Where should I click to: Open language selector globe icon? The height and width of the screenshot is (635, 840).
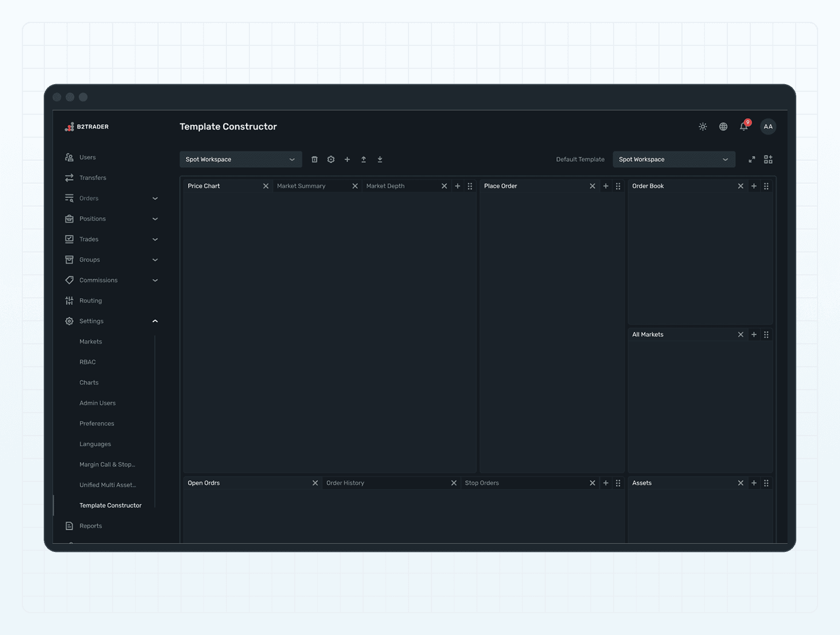tap(723, 127)
